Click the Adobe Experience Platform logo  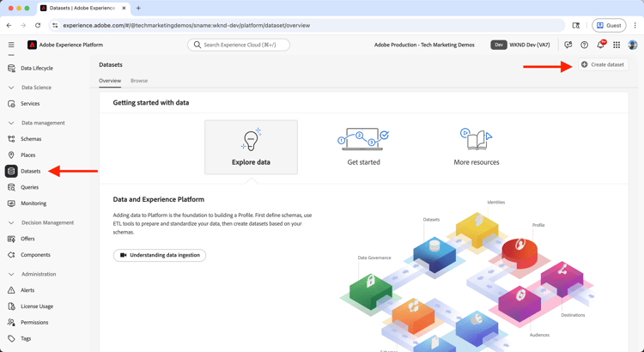(x=32, y=45)
